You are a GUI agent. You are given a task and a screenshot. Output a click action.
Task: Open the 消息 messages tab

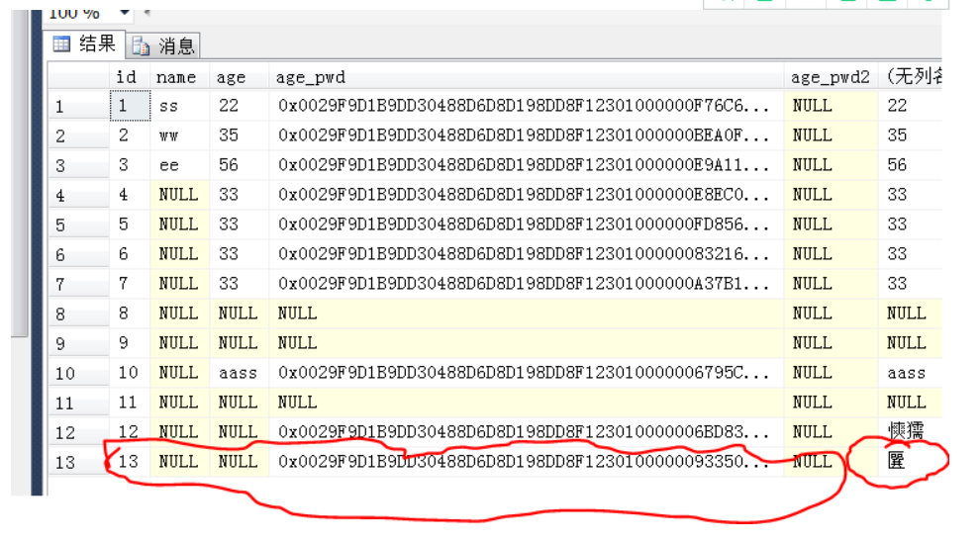click(164, 45)
